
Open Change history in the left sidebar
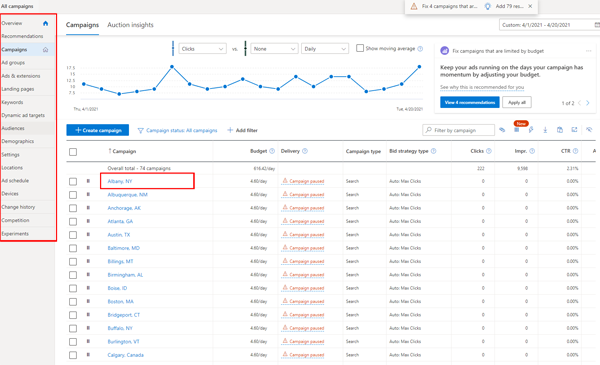[18, 207]
